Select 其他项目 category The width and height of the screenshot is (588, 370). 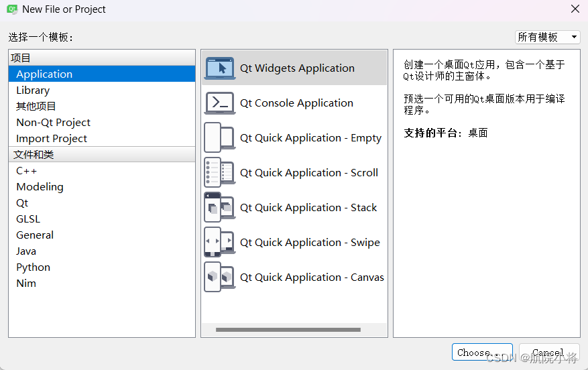tap(102, 106)
